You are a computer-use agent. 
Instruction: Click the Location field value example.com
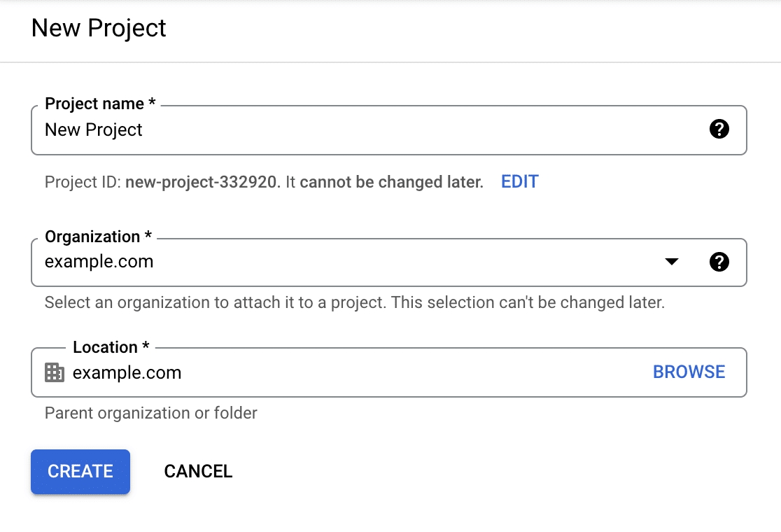(x=127, y=372)
